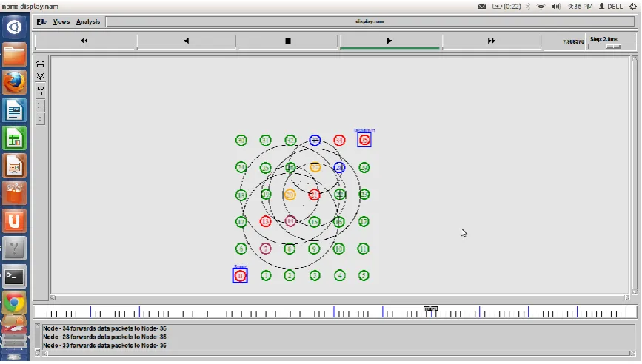The width and height of the screenshot is (642, 364).
Task: Click the battery indicator
Action: point(506,6)
